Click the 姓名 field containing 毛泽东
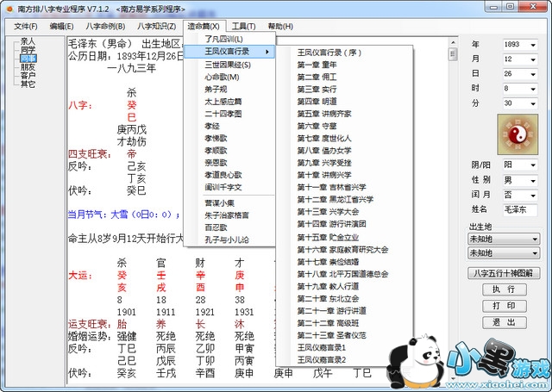 (520, 210)
